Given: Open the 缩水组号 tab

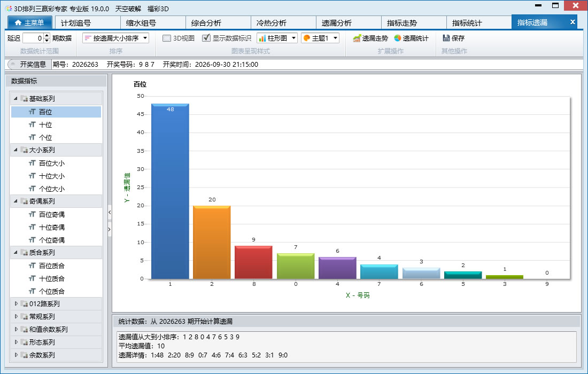Looking at the screenshot, I should point(153,22).
